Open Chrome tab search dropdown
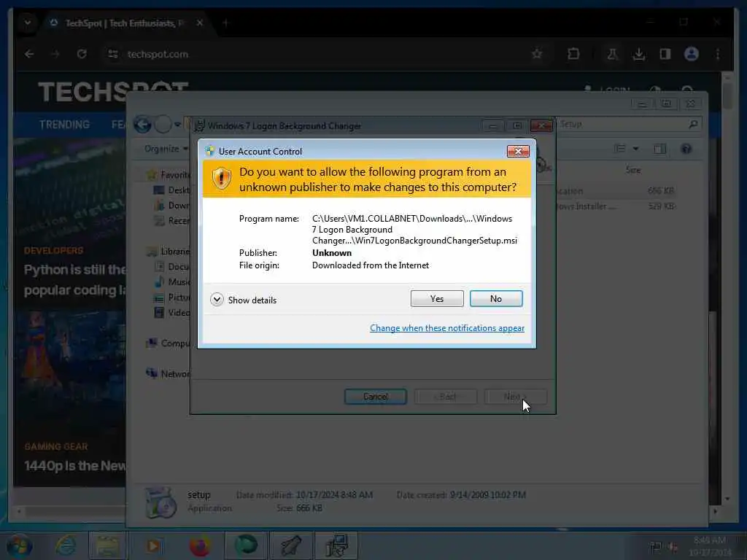This screenshot has height=560, width=747. [28, 23]
